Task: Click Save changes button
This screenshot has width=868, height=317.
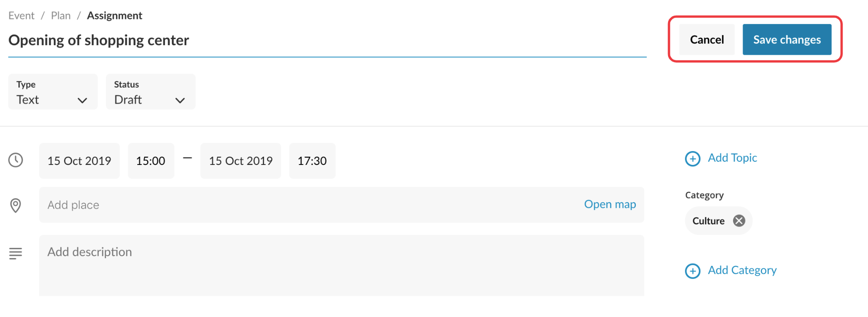Action: click(787, 40)
